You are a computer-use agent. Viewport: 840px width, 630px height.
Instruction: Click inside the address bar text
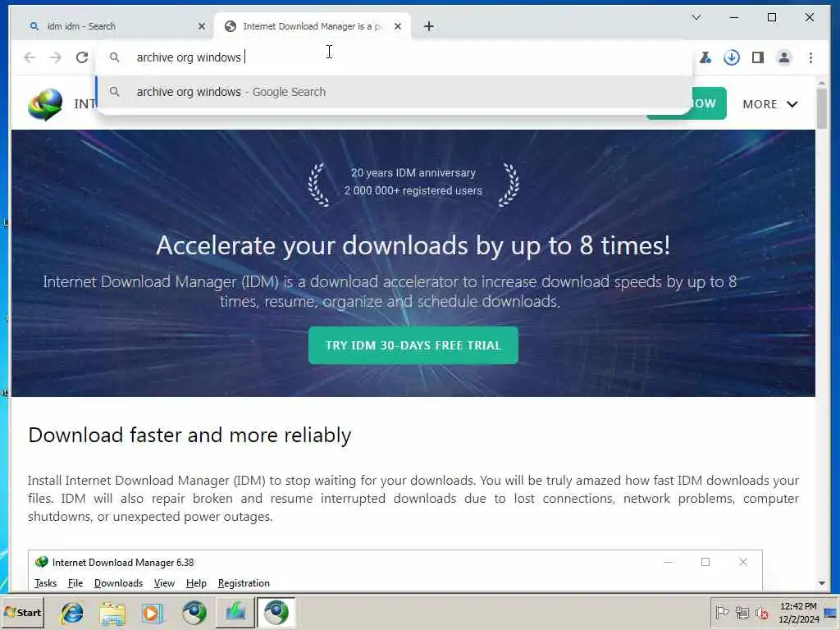[189, 57]
